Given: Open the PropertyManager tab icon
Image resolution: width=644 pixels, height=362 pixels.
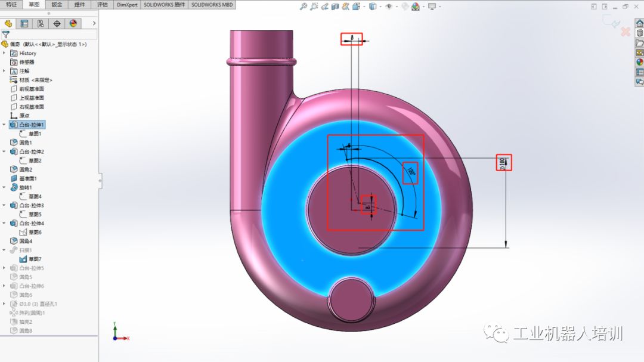Looking at the screenshot, I should point(24,24).
